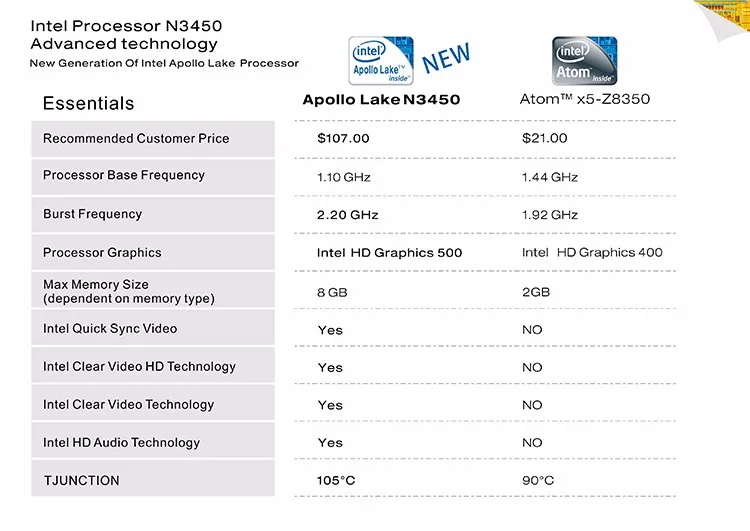Select the Processor Base Frequency row label

pyautogui.click(x=153, y=177)
